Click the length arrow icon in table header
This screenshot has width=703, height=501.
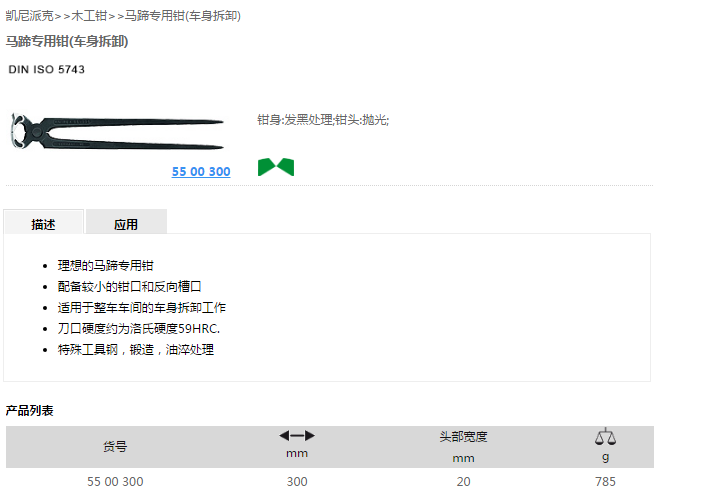point(297,436)
